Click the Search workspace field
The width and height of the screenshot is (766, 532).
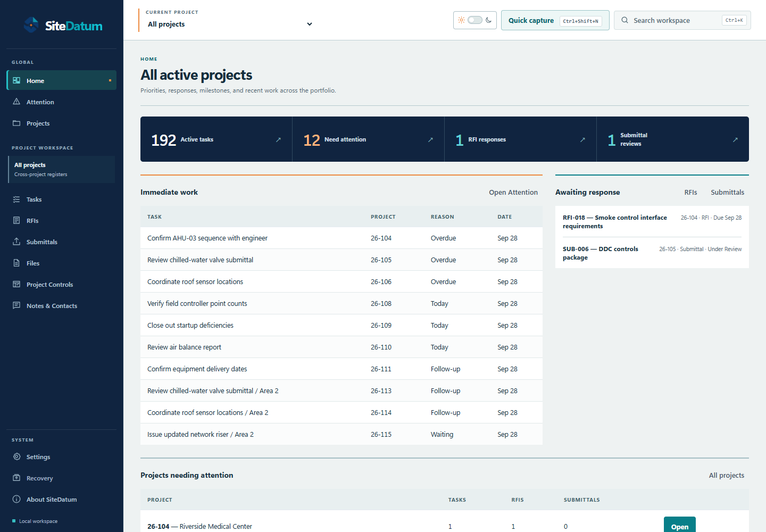[682, 20]
